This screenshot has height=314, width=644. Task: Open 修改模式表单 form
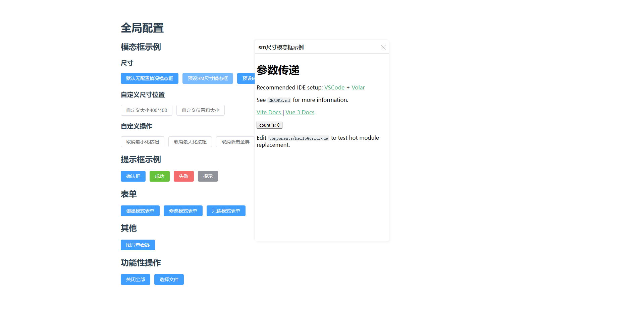183,211
